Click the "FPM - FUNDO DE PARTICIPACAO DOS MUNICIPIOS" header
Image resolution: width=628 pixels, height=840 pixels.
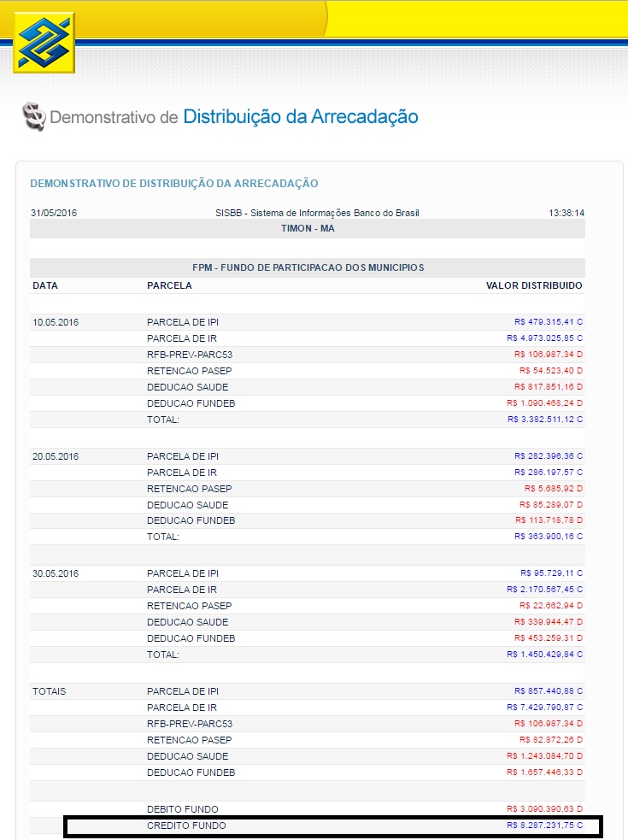tap(308, 267)
